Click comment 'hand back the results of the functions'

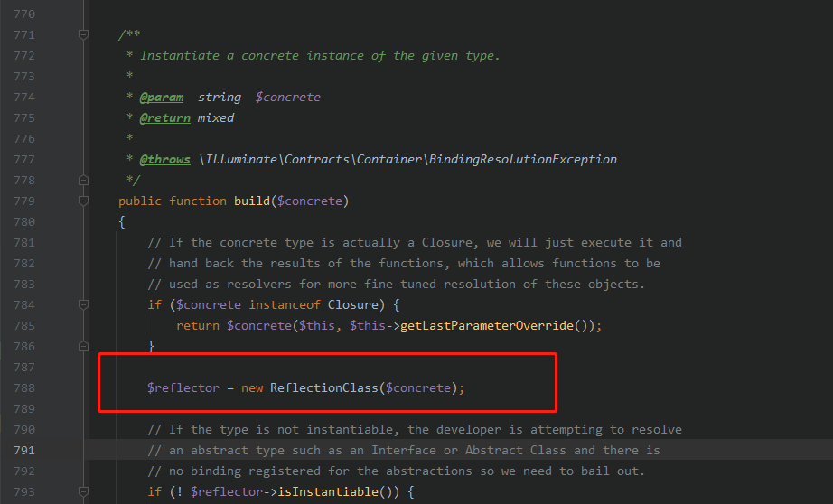coord(404,264)
